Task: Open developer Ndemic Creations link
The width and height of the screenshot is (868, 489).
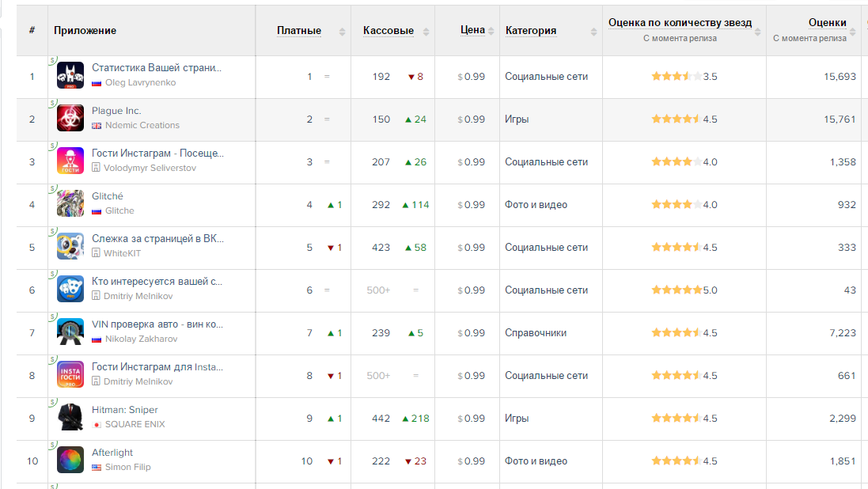Action: [142, 125]
